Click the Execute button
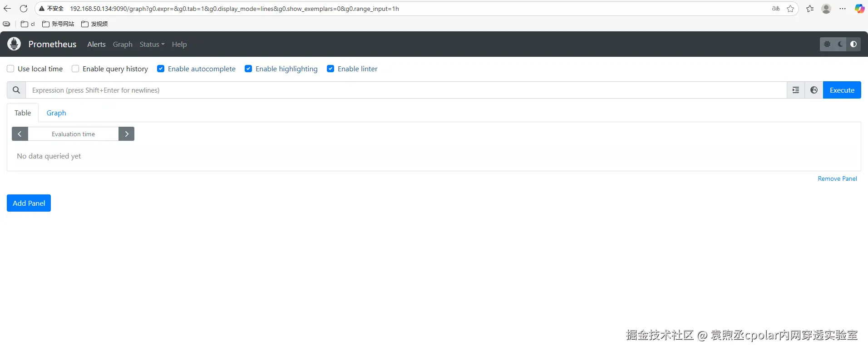Screen dimensions: 868x352 [842, 90]
